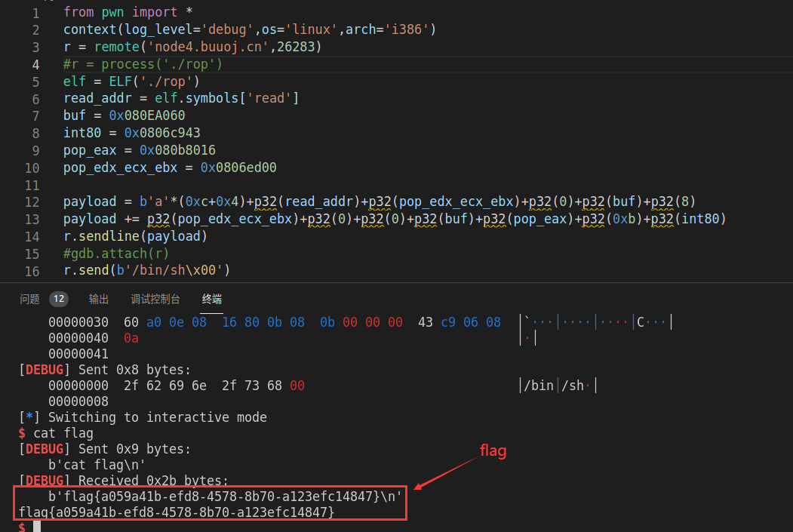Click the context(log_level='debug' line
The width and height of the screenshot is (793, 532).
click(x=249, y=29)
